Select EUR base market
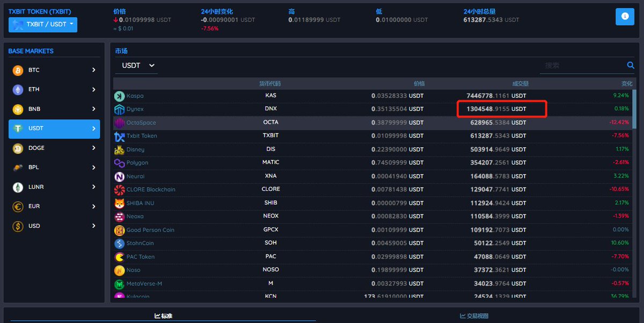 click(54, 206)
